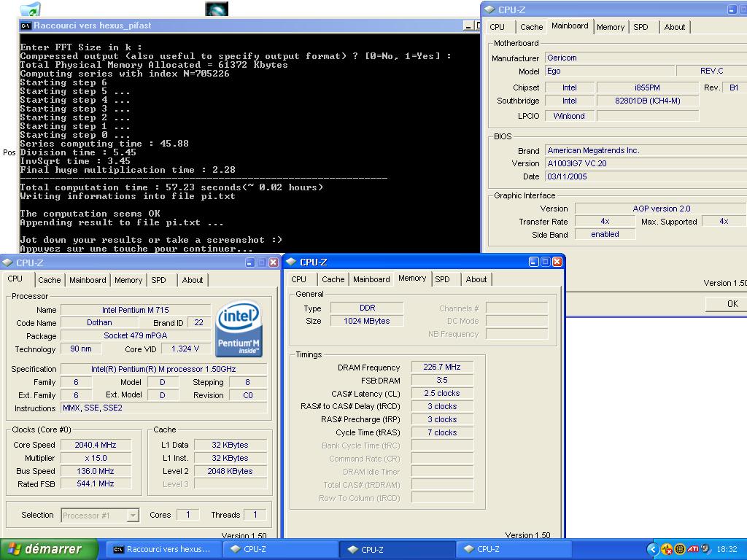Click the globe network icon in tray
Screen dimensions: 747x560
680,549
